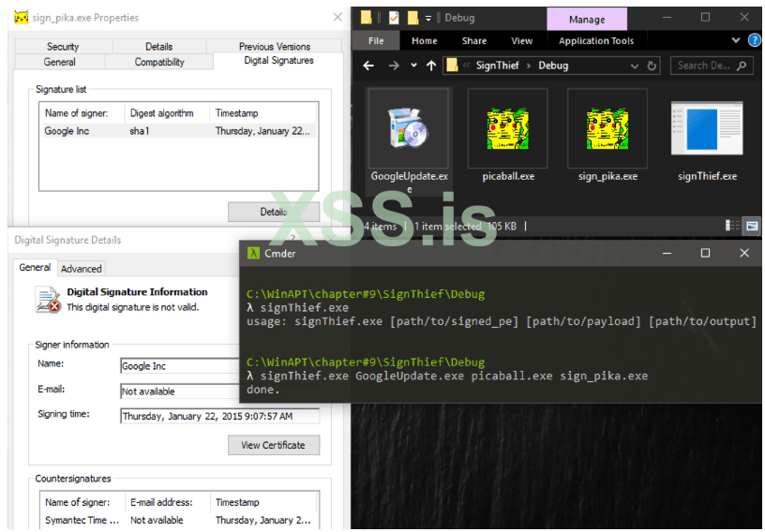Customize quick access toolbar dropdown
This screenshot has width=765, height=532.
click(428, 19)
